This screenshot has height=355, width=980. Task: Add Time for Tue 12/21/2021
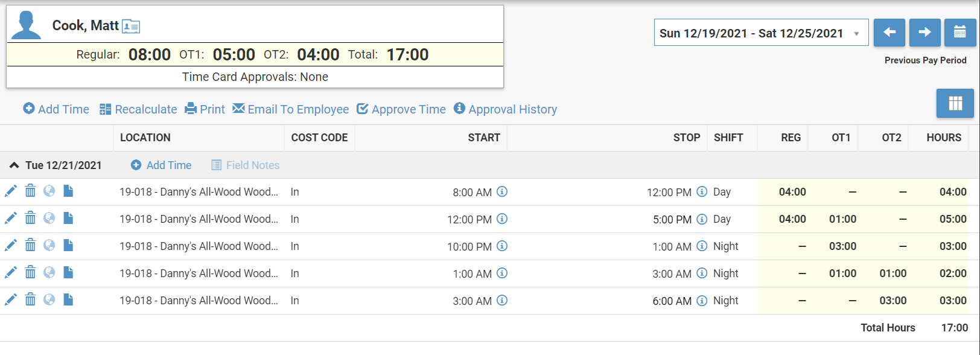pos(161,165)
